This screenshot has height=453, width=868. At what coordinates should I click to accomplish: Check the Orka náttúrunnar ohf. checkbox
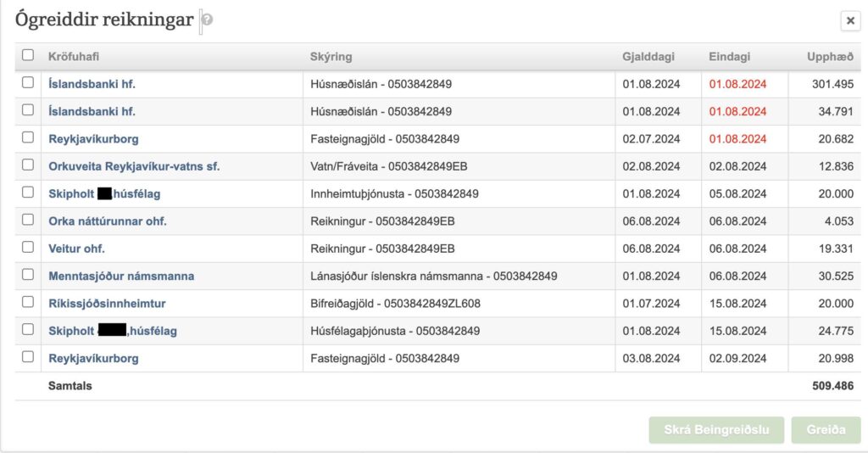28,221
